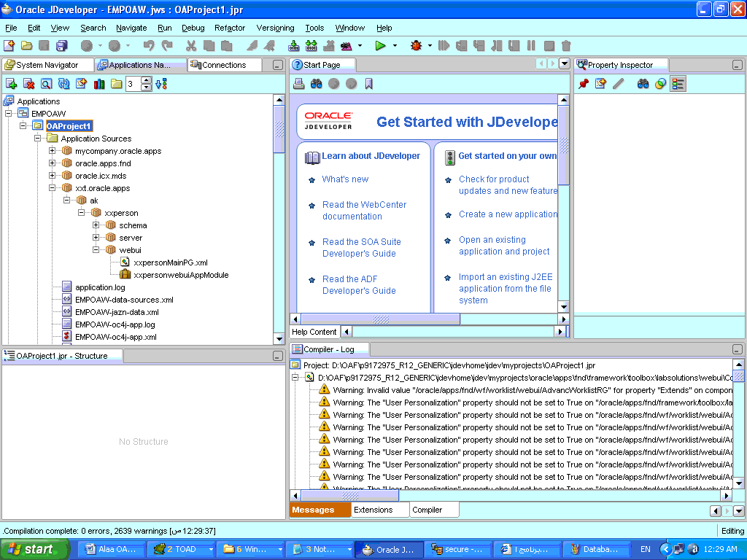Open the editor tab list dropdown
The image size is (747, 560).
[x=565, y=63]
